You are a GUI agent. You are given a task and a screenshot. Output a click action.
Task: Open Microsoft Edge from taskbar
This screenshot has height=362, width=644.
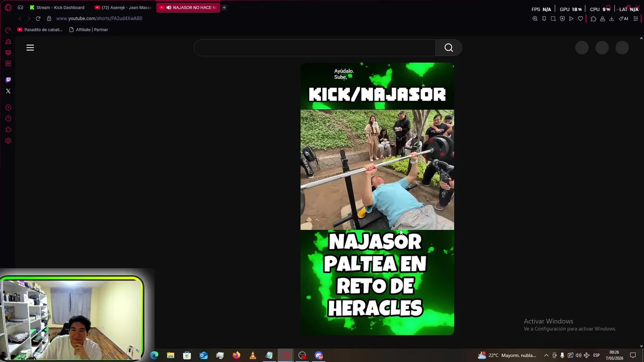click(x=154, y=355)
